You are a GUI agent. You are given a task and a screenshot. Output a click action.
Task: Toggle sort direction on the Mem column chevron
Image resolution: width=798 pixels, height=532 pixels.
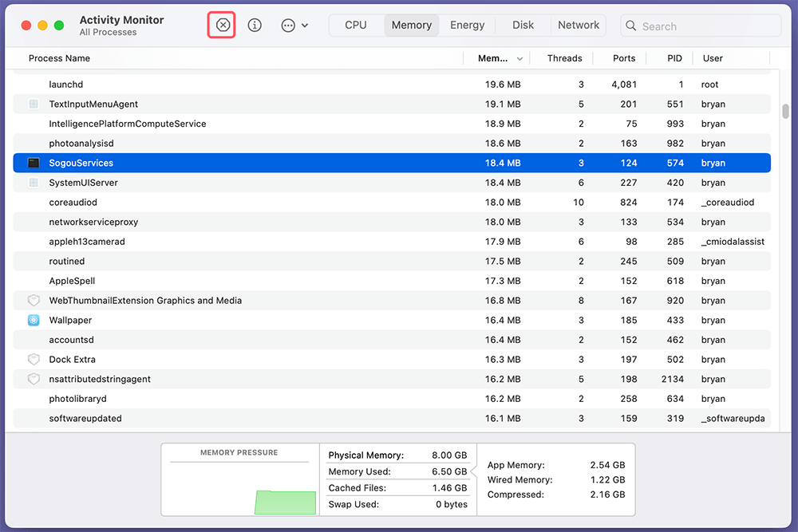[x=519, y=58]
